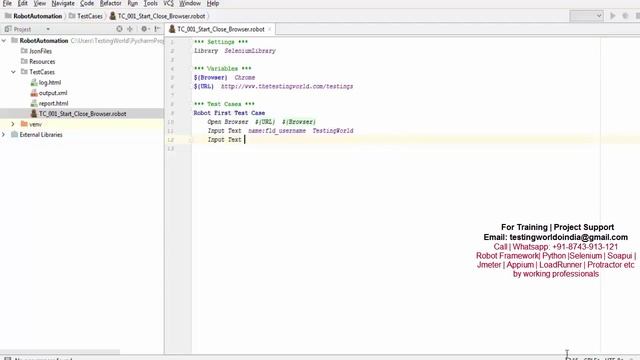The height and width of the screenshot is (360, 640).
Task: Select External Libraries row
Action: click(x=82, y=134)
